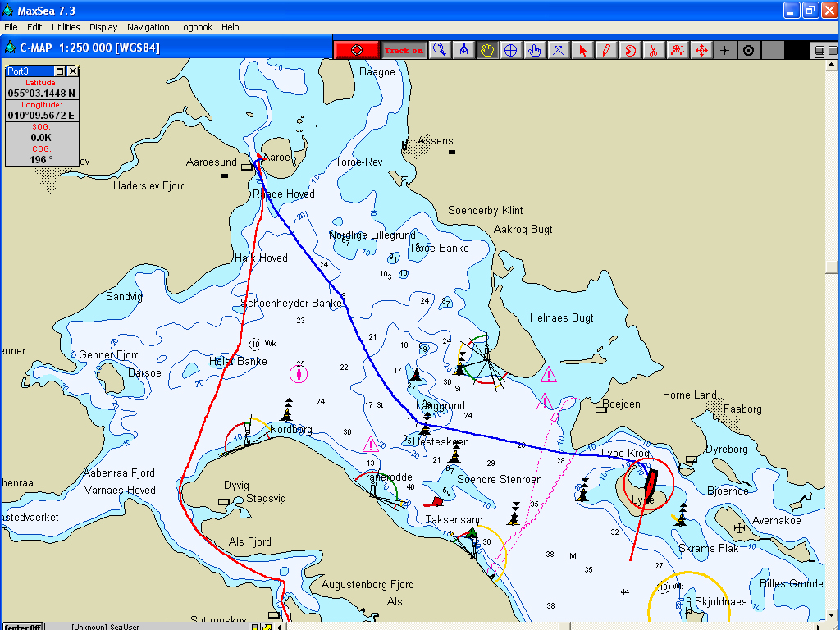Click the [Unknown] SeaUser status field

[x=106, y=627]
